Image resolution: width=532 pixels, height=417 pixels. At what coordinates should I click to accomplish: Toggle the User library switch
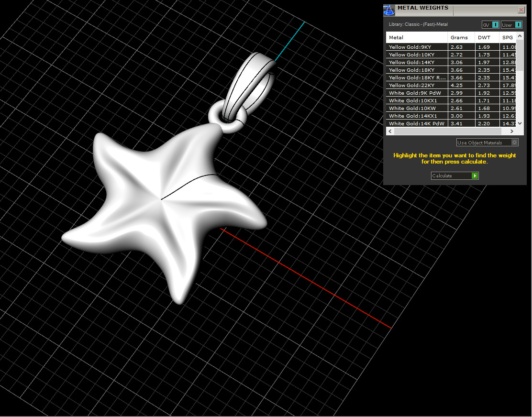(x=511, y=25)
